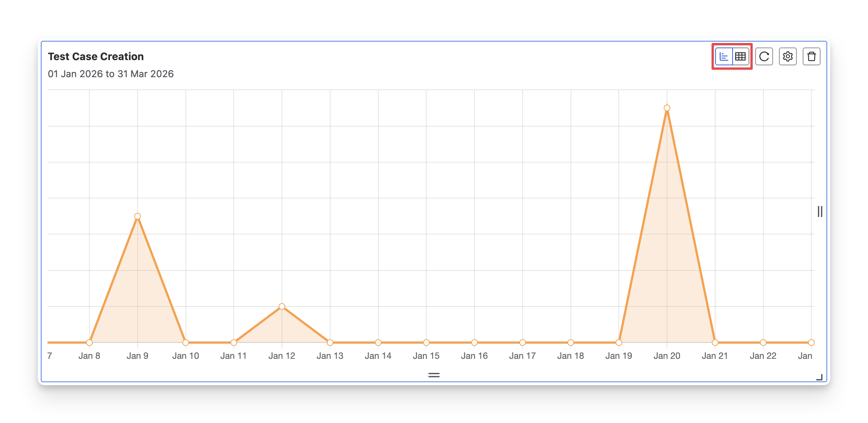Open widget settings gear
Image resolution: width=868 pixels, height=423 pixels.
[x=788, y=56]
